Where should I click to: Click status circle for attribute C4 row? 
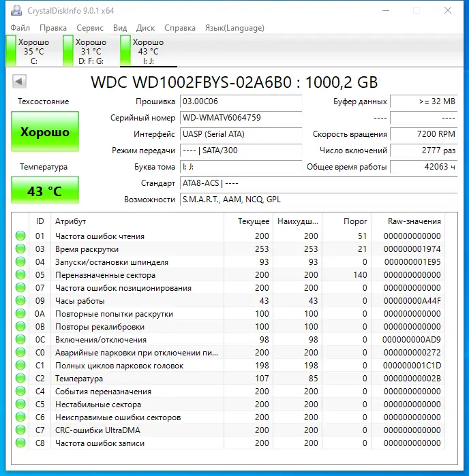(x=20, y=392)
